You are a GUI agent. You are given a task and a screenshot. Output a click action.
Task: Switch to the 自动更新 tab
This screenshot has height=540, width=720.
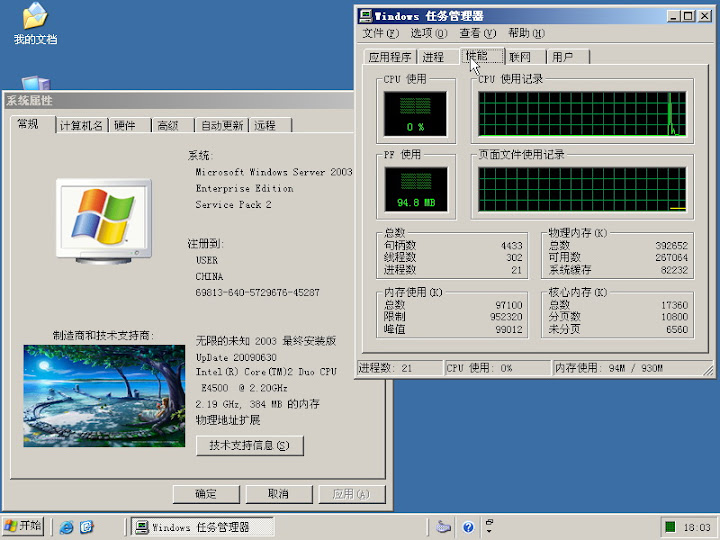coord(222,125)
